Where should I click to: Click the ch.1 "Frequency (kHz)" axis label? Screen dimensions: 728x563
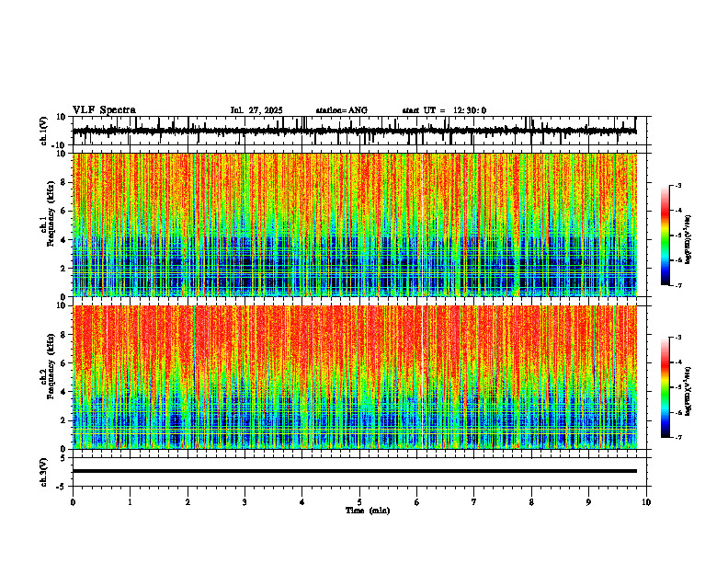tap(51, 213)
